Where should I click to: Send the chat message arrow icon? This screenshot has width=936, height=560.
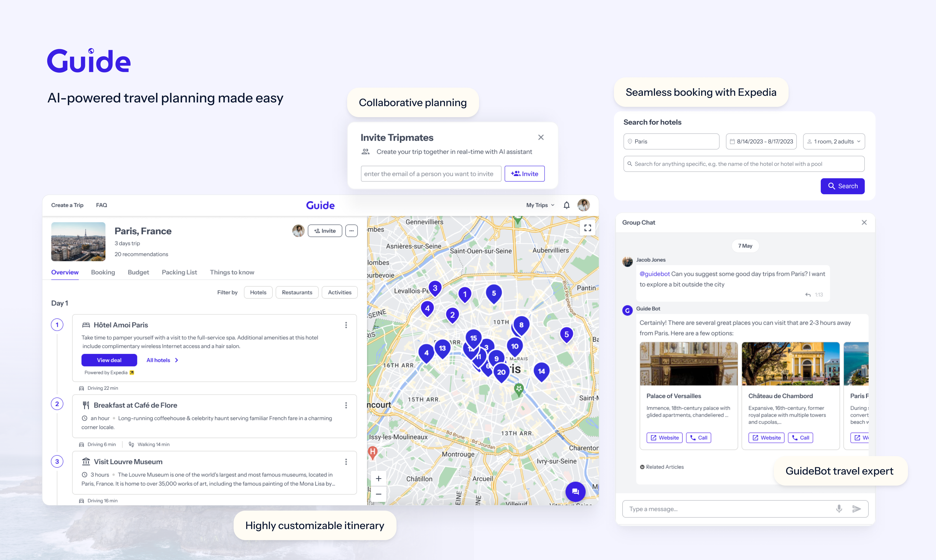pyautogui.click(x=857, y=509)
